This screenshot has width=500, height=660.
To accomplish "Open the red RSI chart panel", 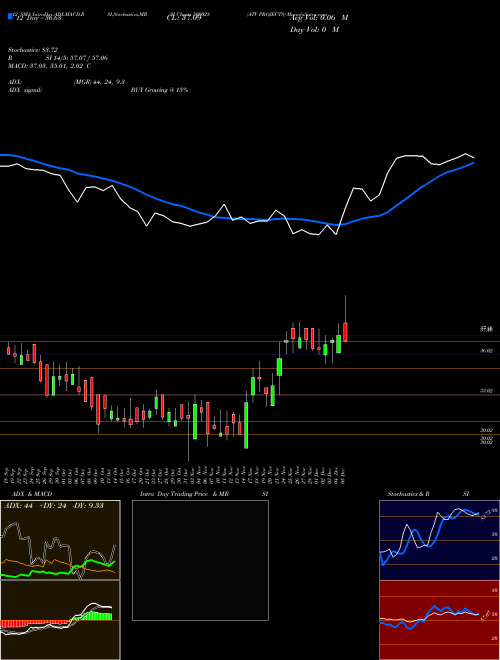I will tap(439, 620).
